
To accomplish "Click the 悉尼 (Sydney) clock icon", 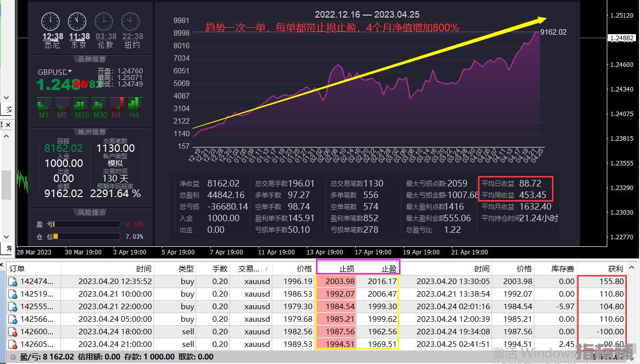I will pyautogui.click(x=50, y=22).
